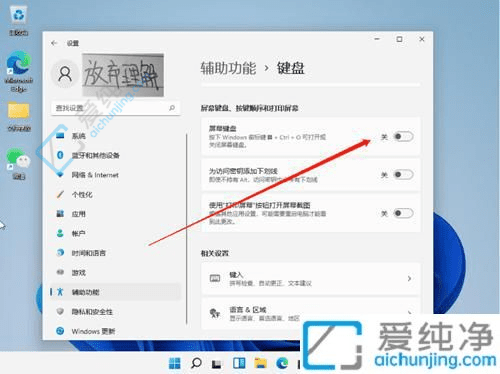Click the Task View icon on taskbar
The width and height of the screenshot is (500, 374).
click(x=217, y=363)
